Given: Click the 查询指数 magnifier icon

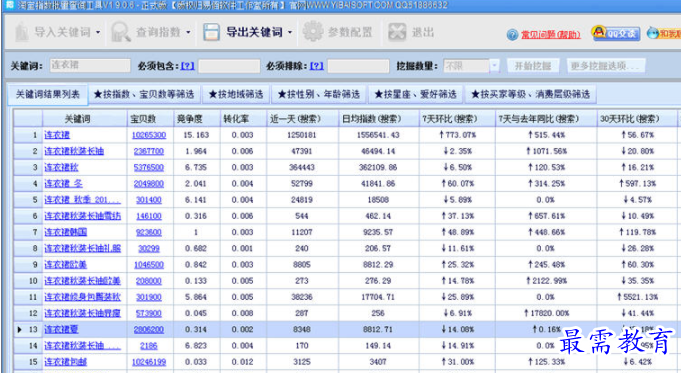Looking at the screenshot, I should 120,32.
